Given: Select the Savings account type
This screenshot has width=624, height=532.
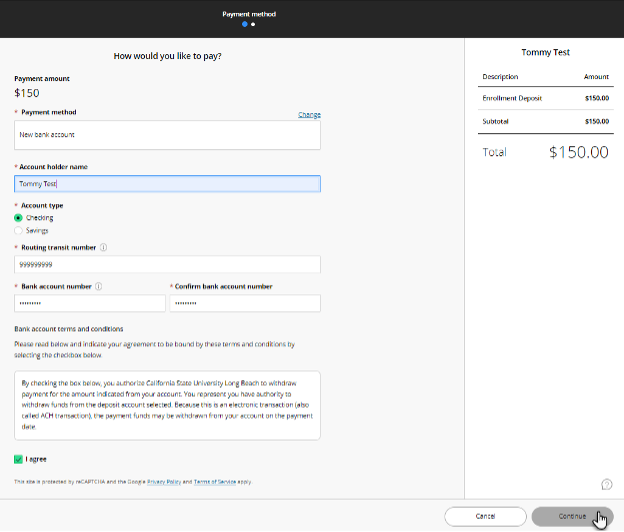Looking at the screenshot, I should coord(18,231).
